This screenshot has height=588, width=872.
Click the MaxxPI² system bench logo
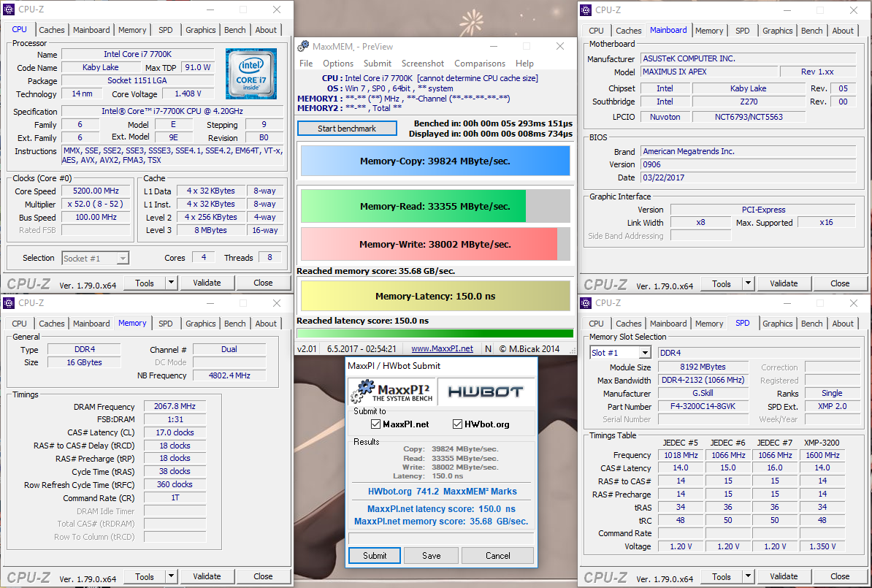point(391,391)
